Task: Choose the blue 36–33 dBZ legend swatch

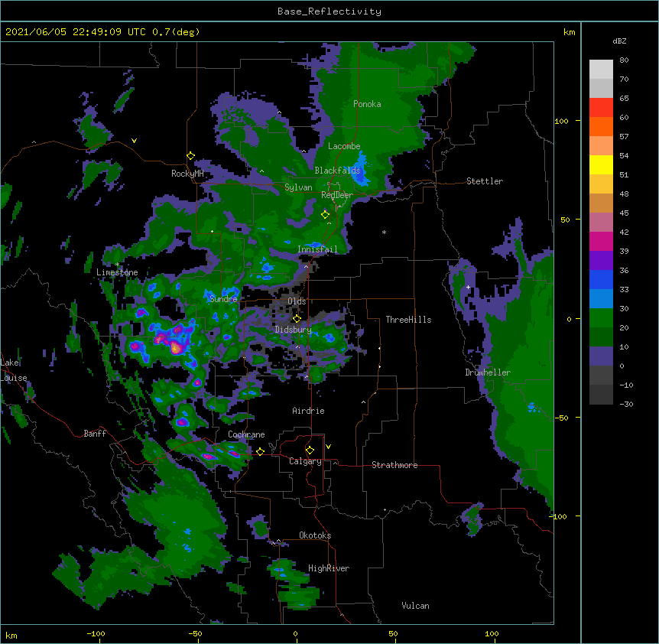Action: point(601,279)
